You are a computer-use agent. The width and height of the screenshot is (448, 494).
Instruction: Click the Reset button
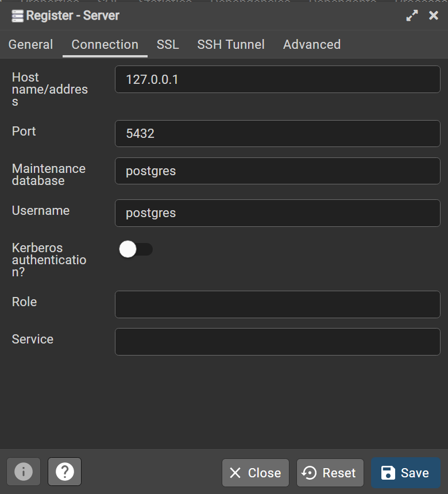point(330,473)
